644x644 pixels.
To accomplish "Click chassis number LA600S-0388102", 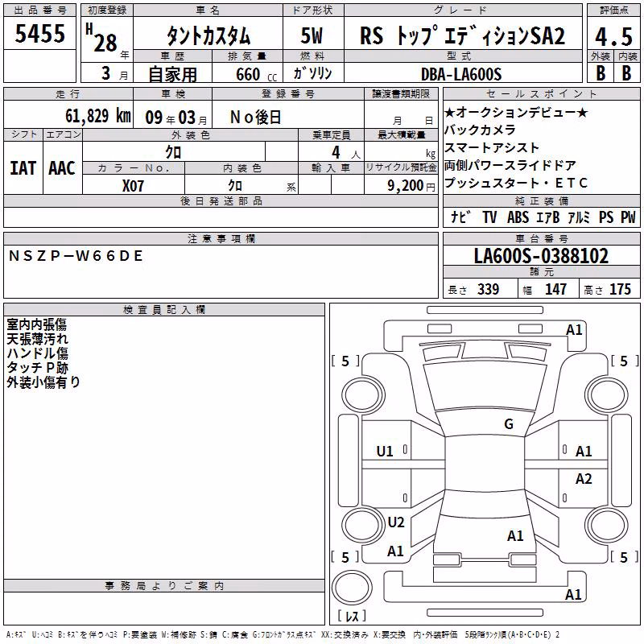I will [x=541, y=256].
